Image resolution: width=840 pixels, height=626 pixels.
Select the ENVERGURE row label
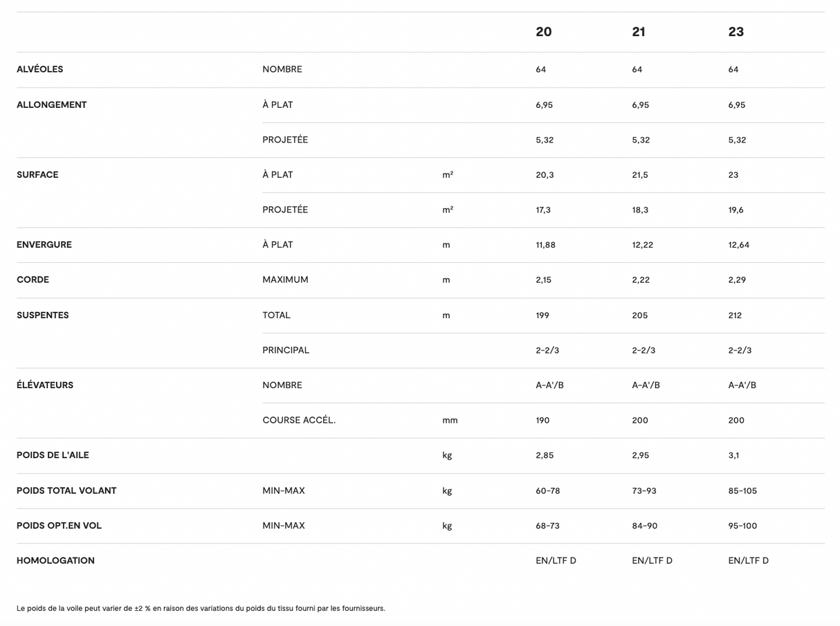click(44, 245)
